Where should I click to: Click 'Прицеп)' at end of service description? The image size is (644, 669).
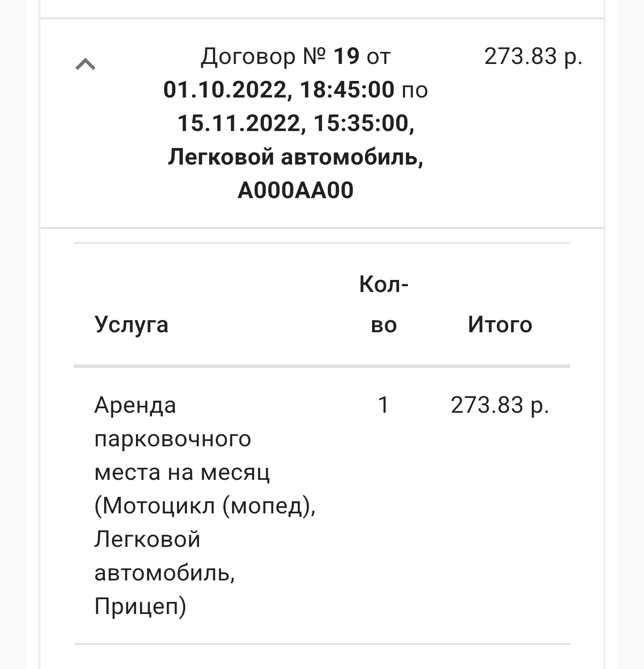pyautogui.click(x=140, y=606)
